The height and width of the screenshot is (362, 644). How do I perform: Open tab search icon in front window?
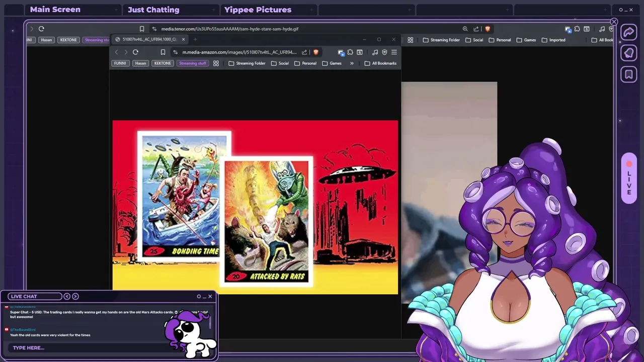pos(360,52)
